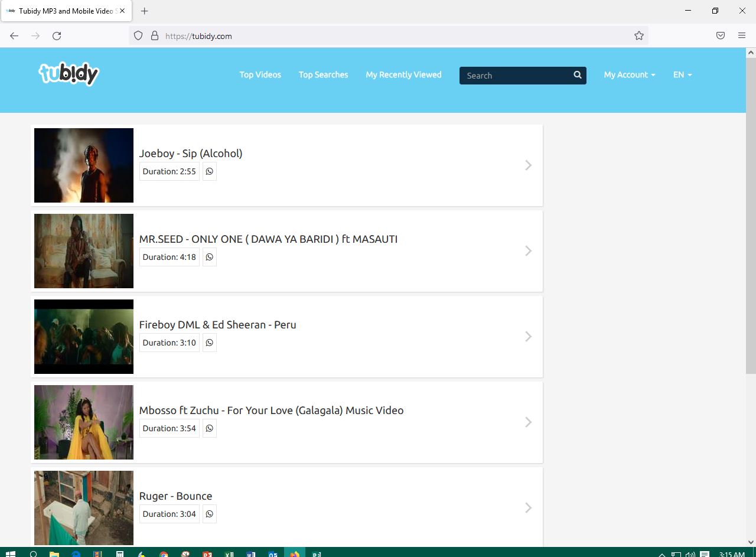Screen dimensions: 756x557
Task: Click the scrollbar up arrow
Action: pyautogui.click(x=751, y=53)
